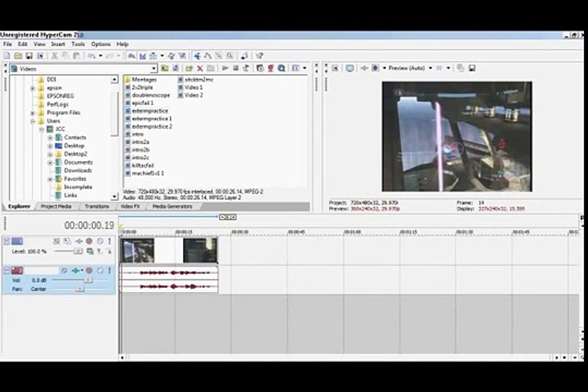The height and width of the screenshot is (392, 588).
Task: Toggle automatic crossfades in the toolbar
Action: (143, 56)
